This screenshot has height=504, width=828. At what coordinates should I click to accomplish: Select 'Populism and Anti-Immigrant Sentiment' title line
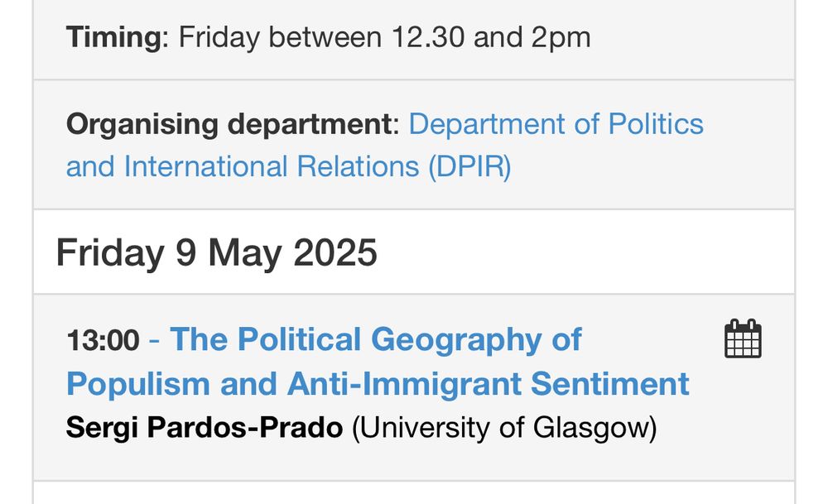[x=378, y=384]
